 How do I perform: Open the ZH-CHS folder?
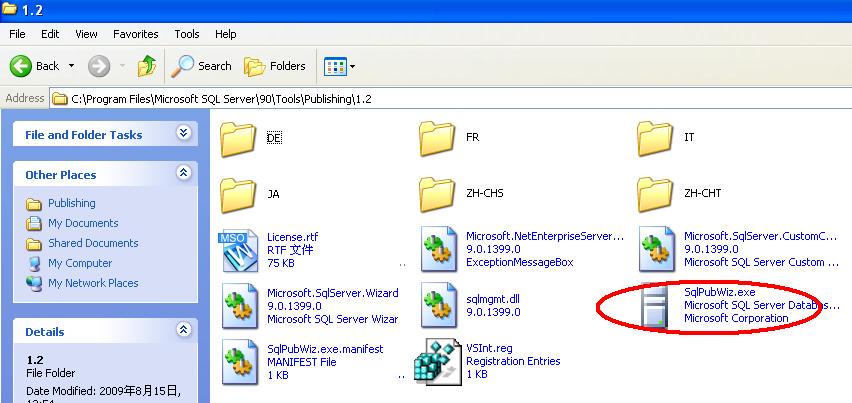tap(438, 192)
